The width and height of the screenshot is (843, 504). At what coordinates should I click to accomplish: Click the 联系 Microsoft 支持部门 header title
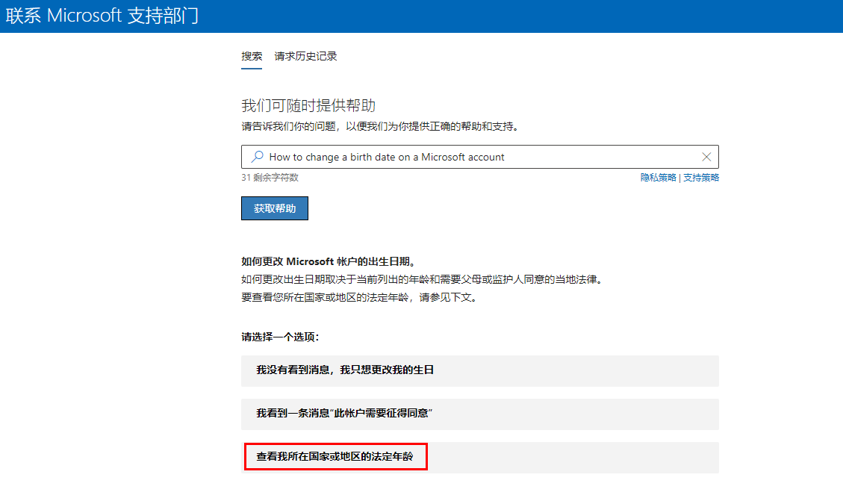(x=102, y=16)
